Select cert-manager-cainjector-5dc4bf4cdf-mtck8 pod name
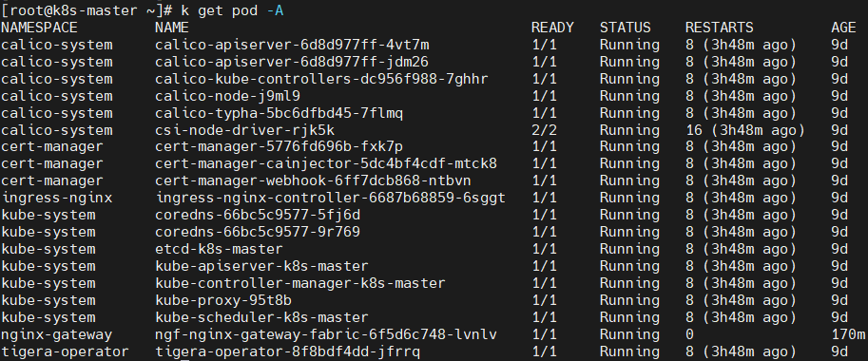 pyautogui.click(x=326, y=163)
